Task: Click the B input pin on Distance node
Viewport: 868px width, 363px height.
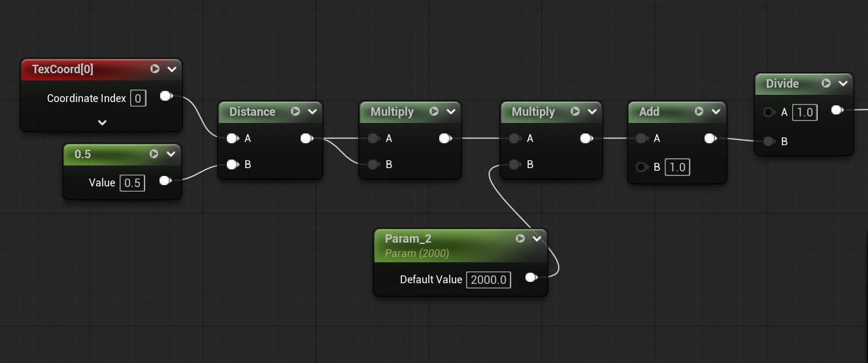Action: [231, 165]
